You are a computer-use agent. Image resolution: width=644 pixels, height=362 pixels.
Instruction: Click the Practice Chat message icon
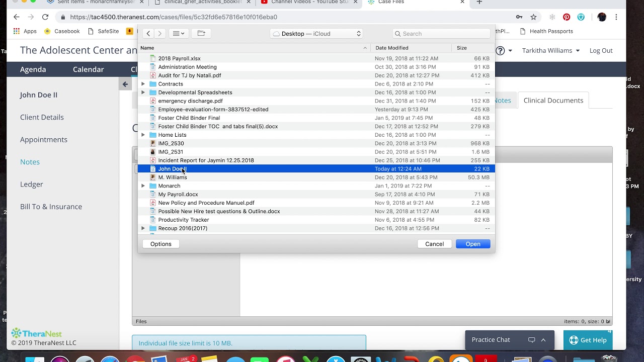[x=531, y=340]
